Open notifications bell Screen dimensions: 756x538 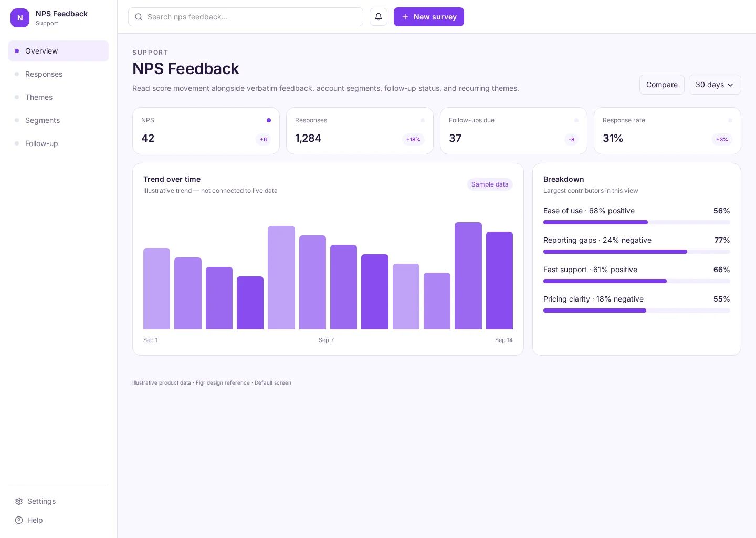379,17
